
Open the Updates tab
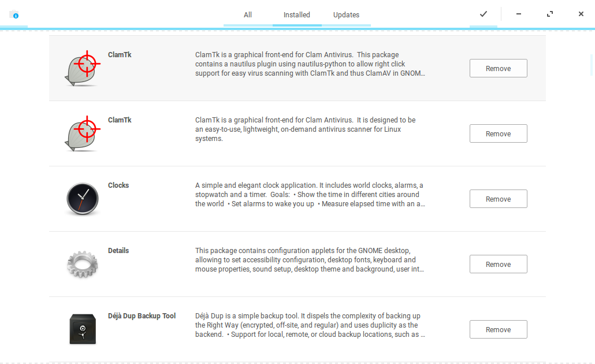pos(346,15)
